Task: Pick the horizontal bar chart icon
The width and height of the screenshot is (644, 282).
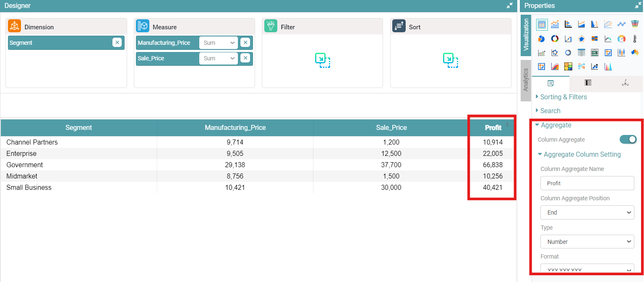Action: click(x=568, y=25)
